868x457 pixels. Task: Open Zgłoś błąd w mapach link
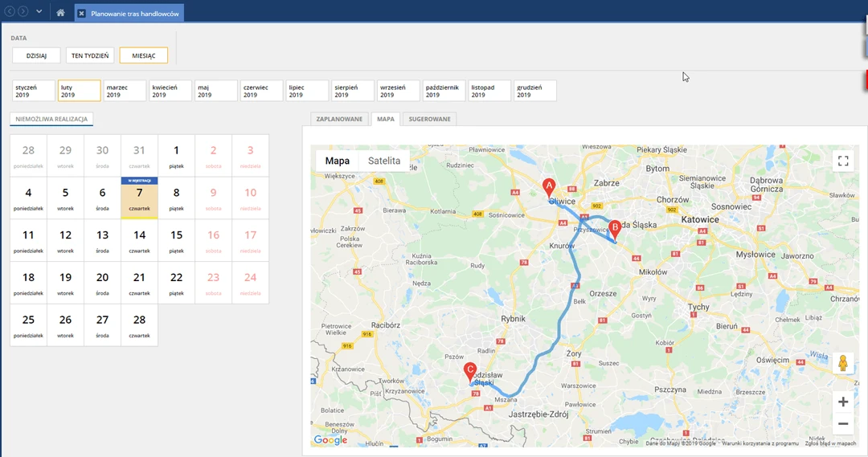click(830, 443)
